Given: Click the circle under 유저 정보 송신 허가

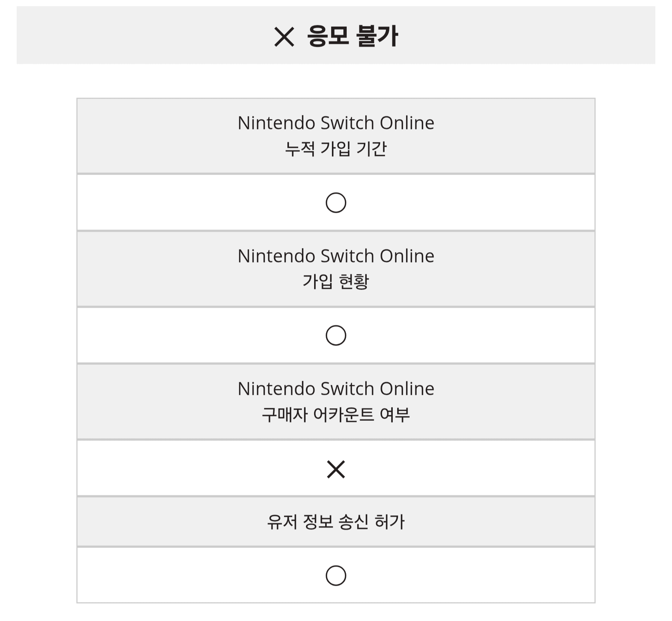Looking at the screenshot, I should [x=336, y=575].
